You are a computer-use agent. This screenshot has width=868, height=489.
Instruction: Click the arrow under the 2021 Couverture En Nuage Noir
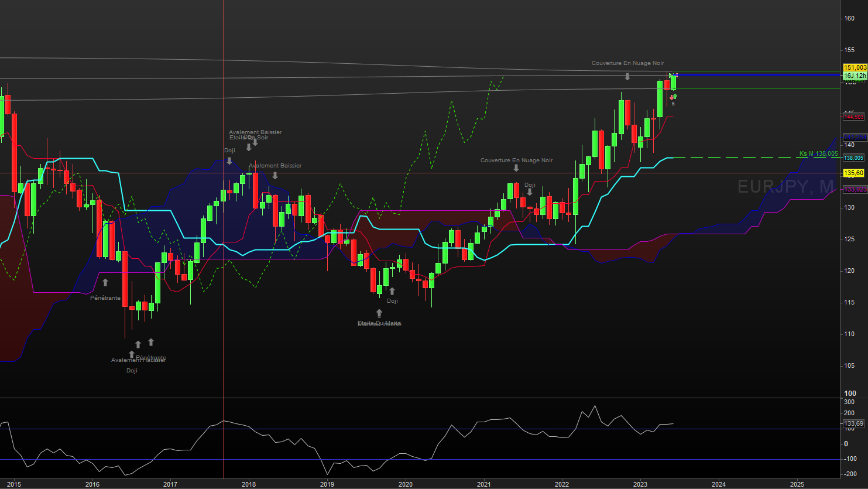pyautogui.click(x=516, y=168)
